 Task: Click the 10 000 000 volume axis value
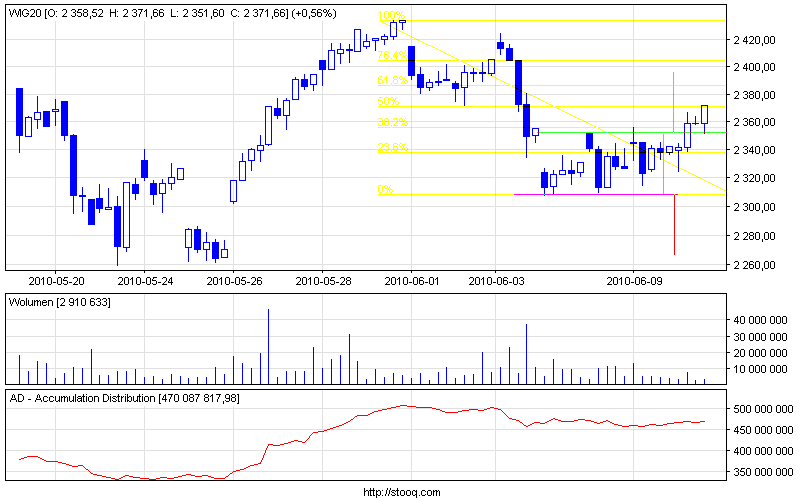(x=760, y=369)
